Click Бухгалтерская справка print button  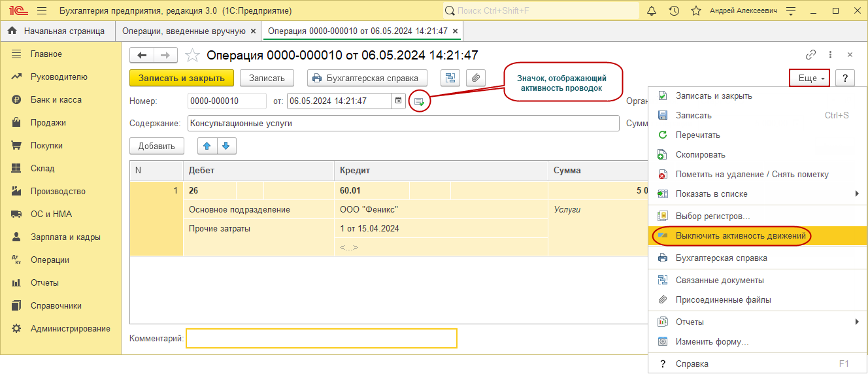pos(367,78)
